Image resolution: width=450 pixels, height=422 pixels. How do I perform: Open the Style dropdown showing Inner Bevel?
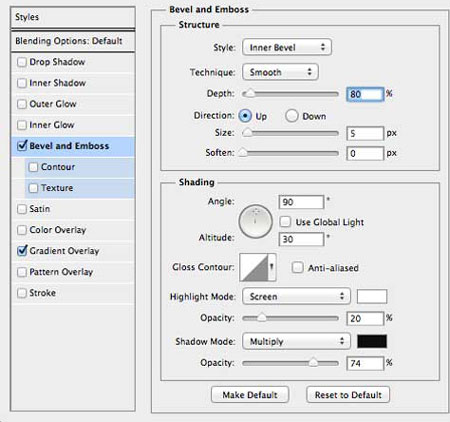[287, 47]
